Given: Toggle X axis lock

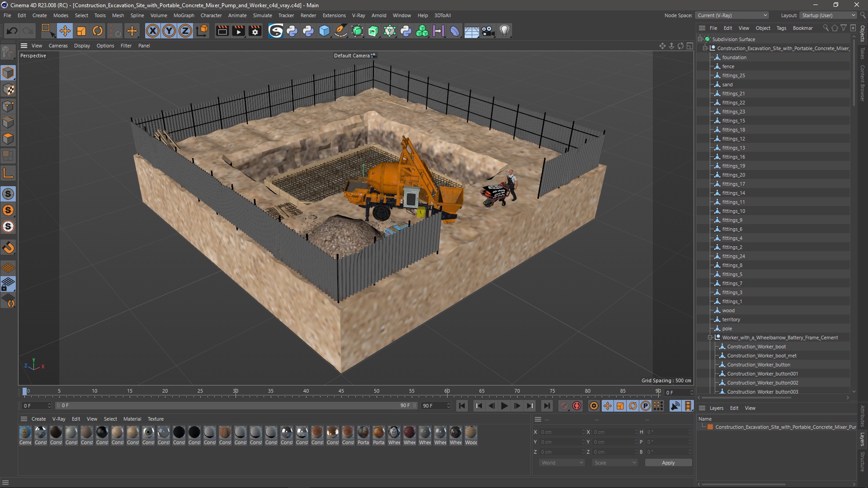Looking at the screenshot, I should pyautogui.click(x=153, y=31).
